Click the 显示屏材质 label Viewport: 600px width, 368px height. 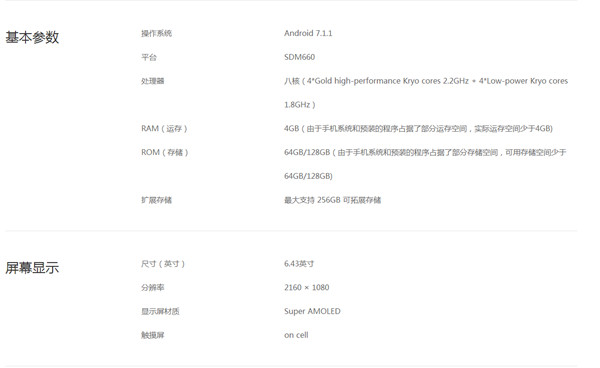click(x=160, y=311)
